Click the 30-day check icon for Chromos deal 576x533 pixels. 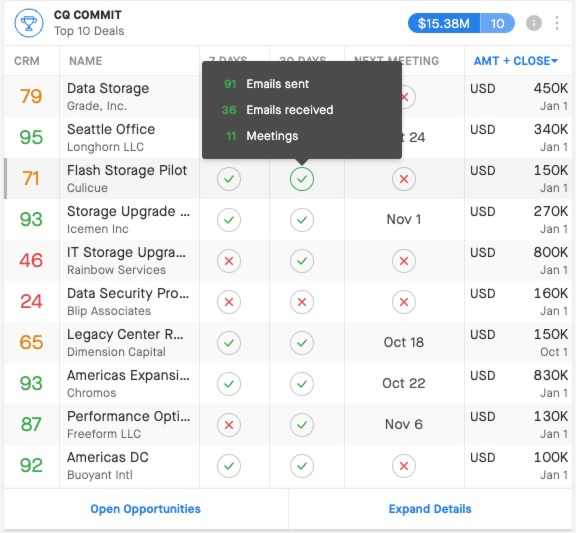pyautogui.click(x=302, y=384)
